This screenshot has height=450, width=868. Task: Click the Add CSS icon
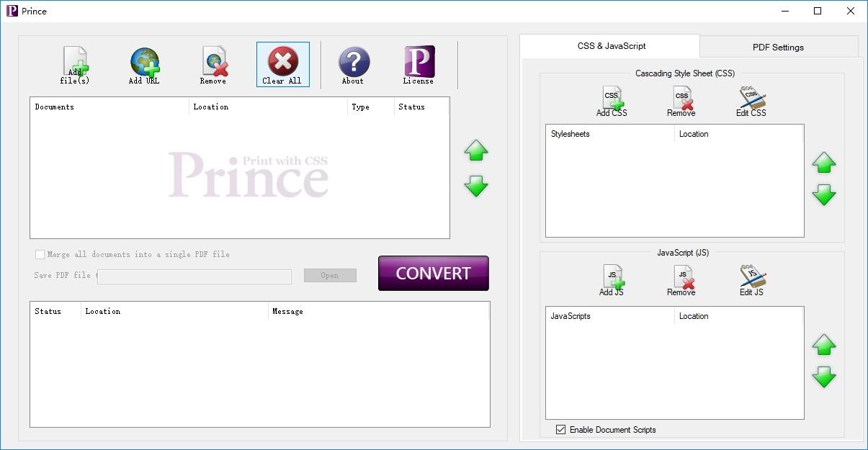tap(612, 102)
